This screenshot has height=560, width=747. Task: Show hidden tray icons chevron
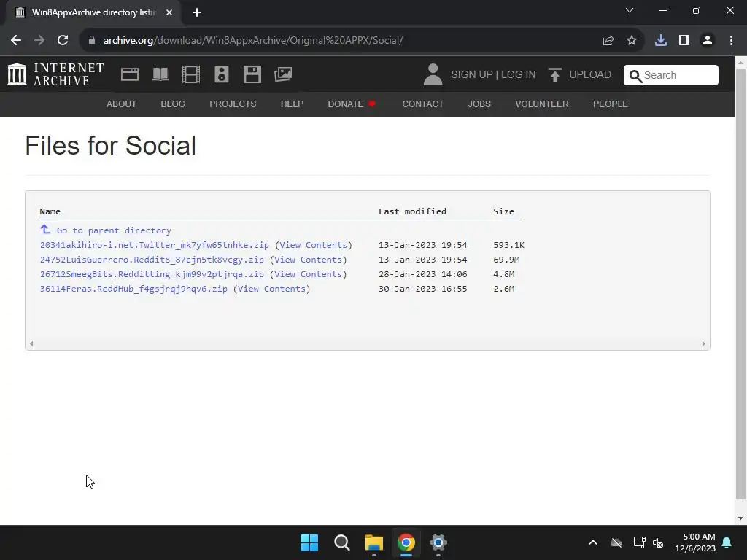click(x=593, y=542)
